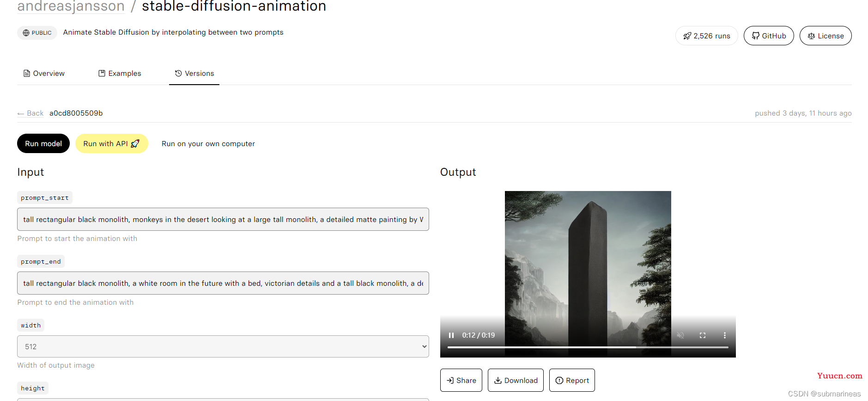
Task: Unmute the output video
Action: [680, 335]
